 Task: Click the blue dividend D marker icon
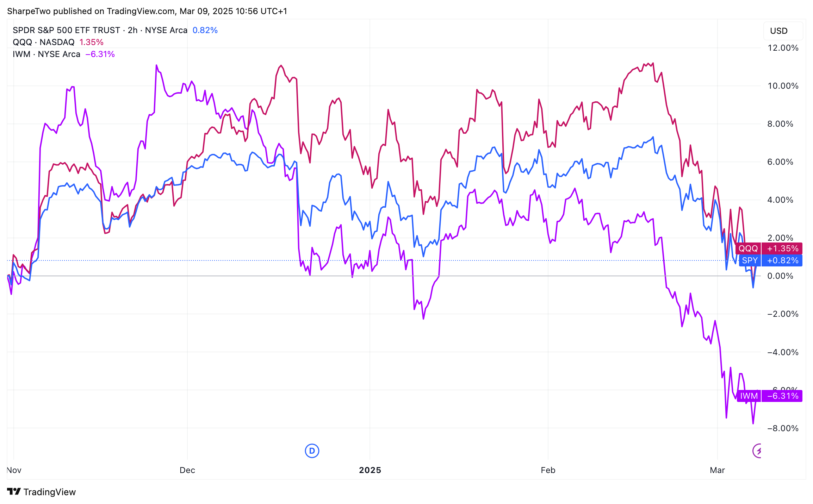pyautogui.click(x=312, y=451)
